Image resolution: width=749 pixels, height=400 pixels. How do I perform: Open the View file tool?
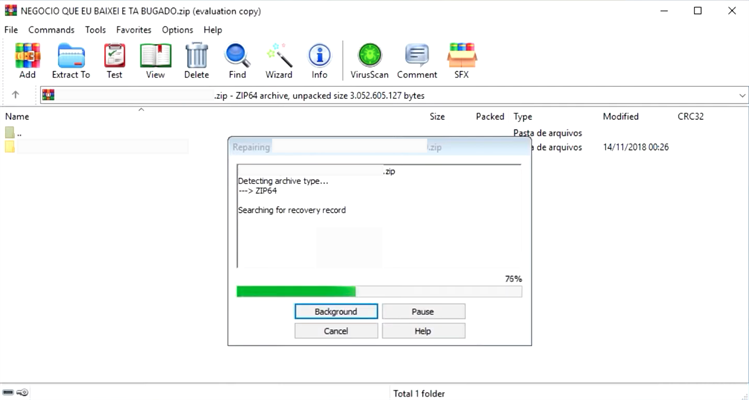[155, 60]
